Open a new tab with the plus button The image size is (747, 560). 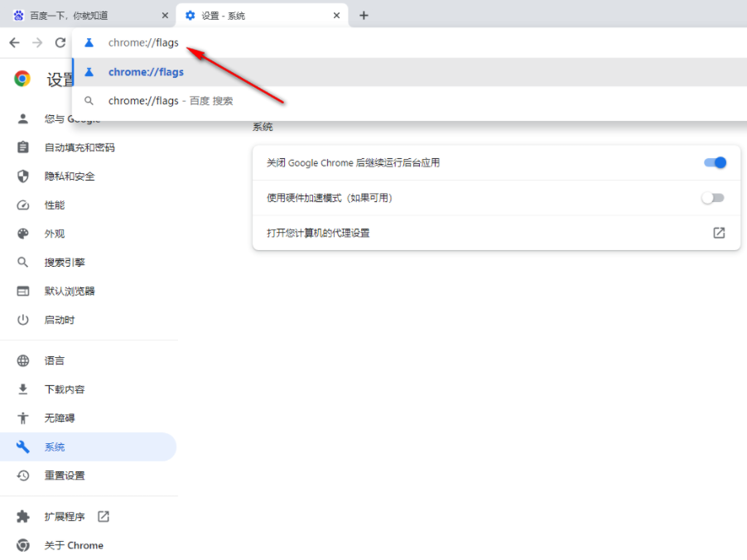pyautogui.click(x=364, y=16)
